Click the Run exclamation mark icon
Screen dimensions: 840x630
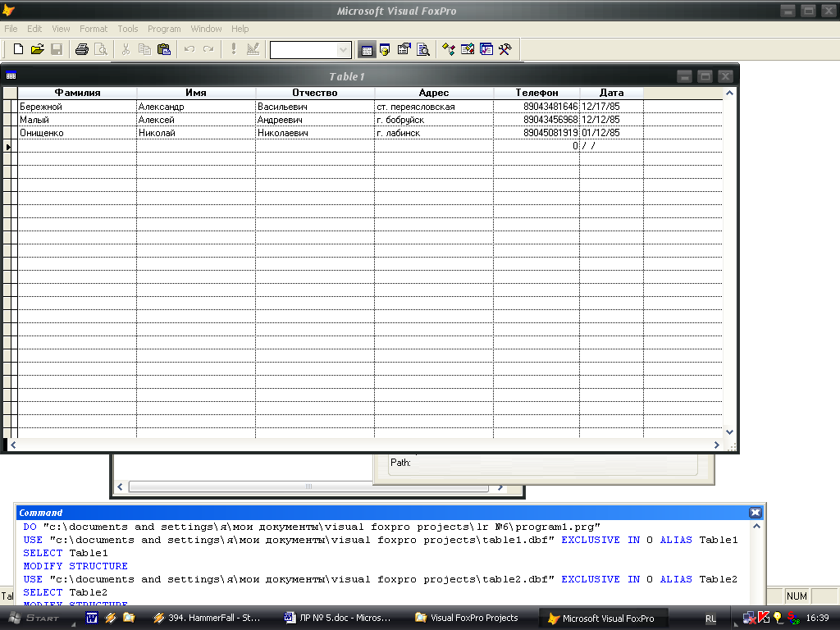(234, 49)
